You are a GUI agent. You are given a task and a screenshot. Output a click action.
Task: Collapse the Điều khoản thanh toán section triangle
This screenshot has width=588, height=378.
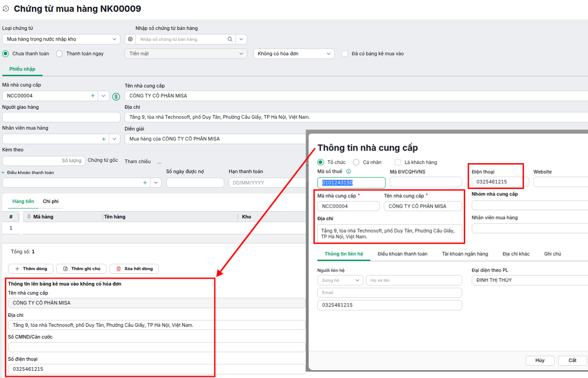[x=3, y=173]
